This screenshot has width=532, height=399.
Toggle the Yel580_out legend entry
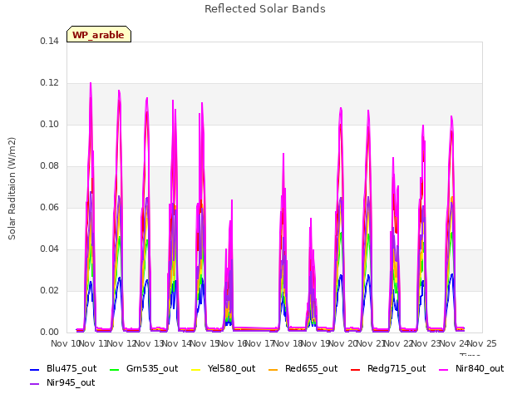click(224, 369)
